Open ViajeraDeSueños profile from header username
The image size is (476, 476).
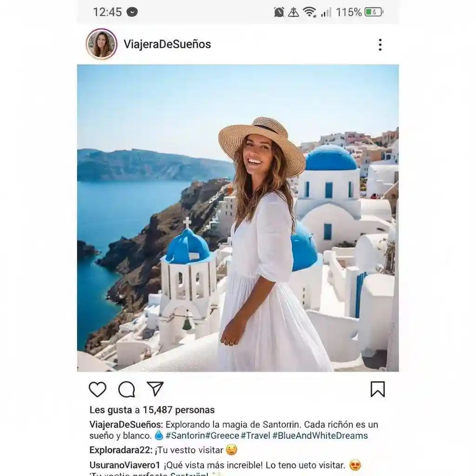pyautogui.click(x=167, y=44)
